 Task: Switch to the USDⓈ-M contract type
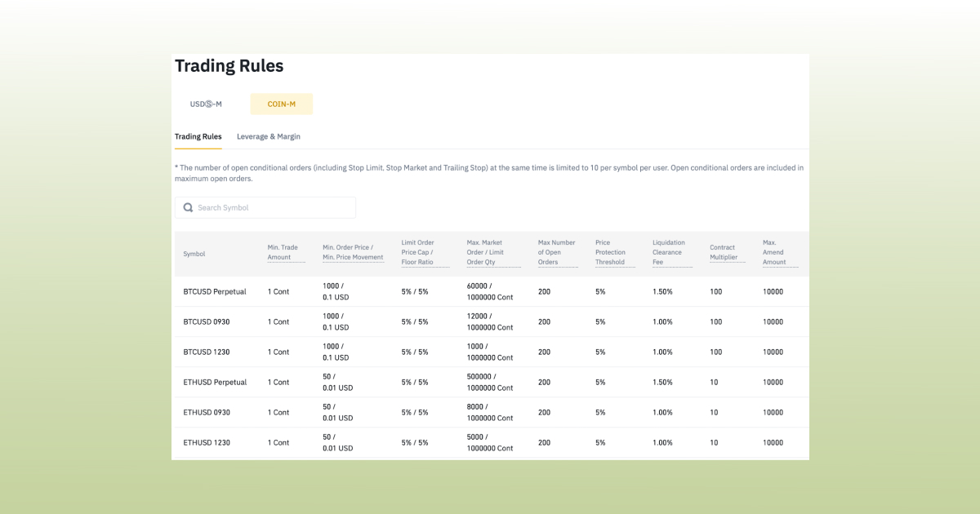[205, 104]
